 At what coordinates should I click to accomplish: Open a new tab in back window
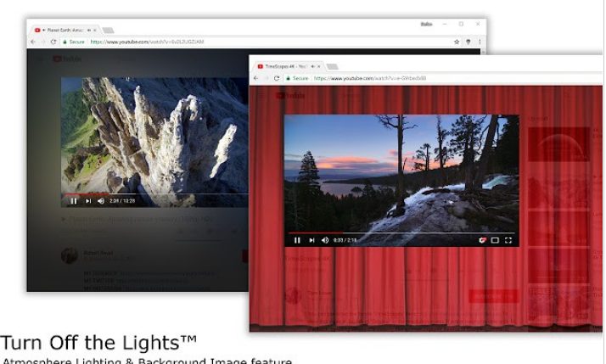(109, 31)
